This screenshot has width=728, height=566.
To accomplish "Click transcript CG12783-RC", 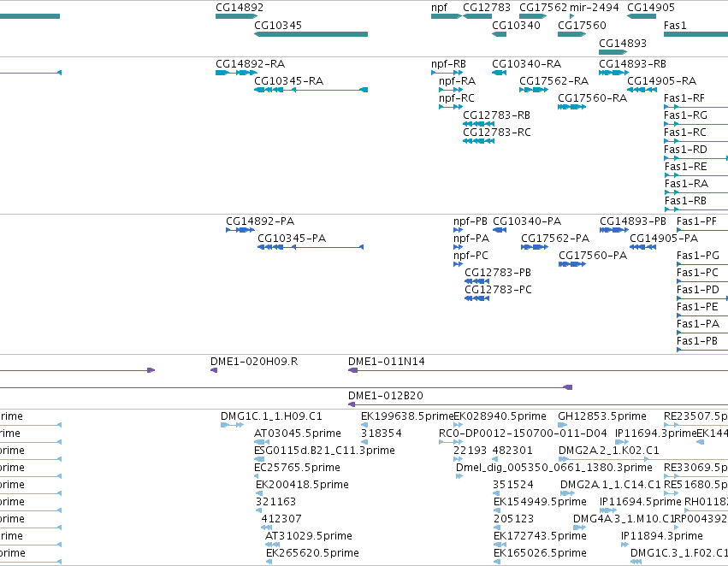I will pos(479,141).
